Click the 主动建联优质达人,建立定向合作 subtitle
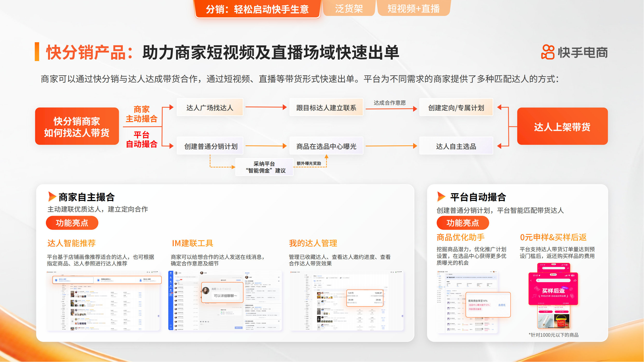Image resolution: width=644 pixels, height=362 pixels. pyautogui.click(x=98, y=209)
